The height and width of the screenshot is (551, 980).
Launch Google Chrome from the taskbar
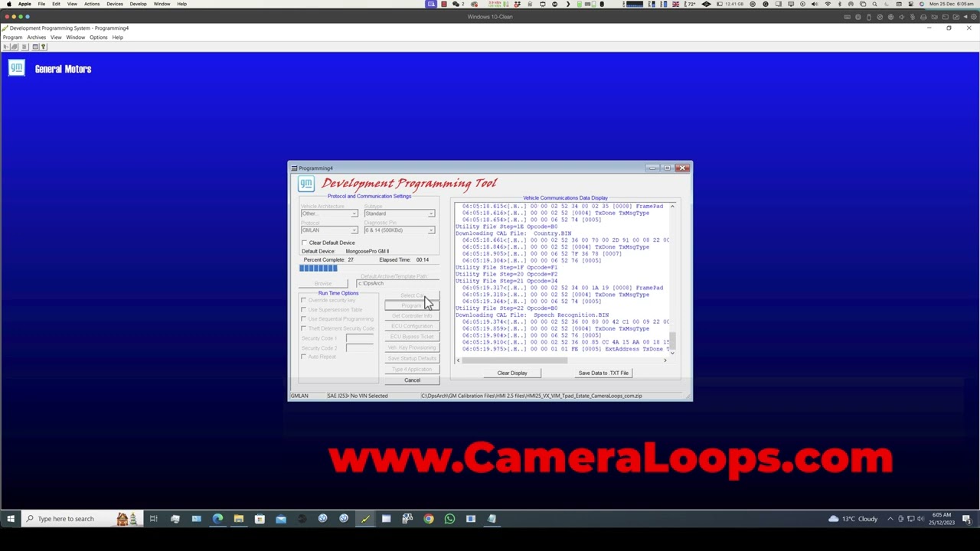click(429, 519)
